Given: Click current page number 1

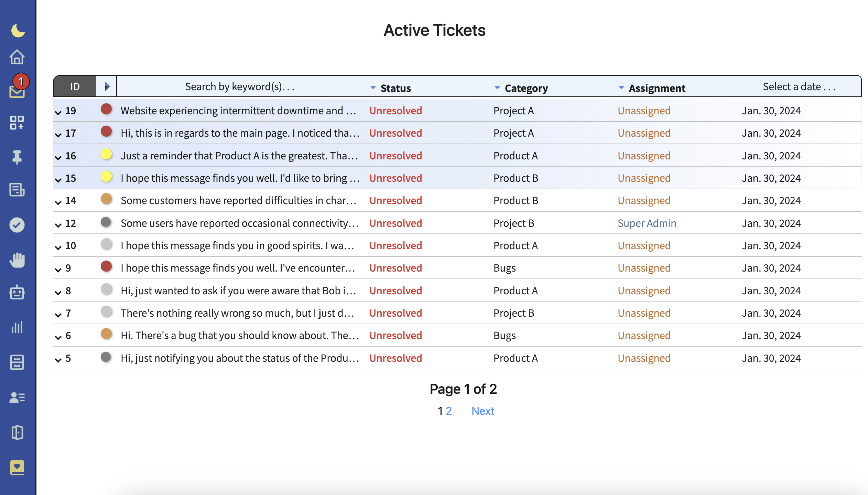Looking at the screenshot, I should pos(440,411).
